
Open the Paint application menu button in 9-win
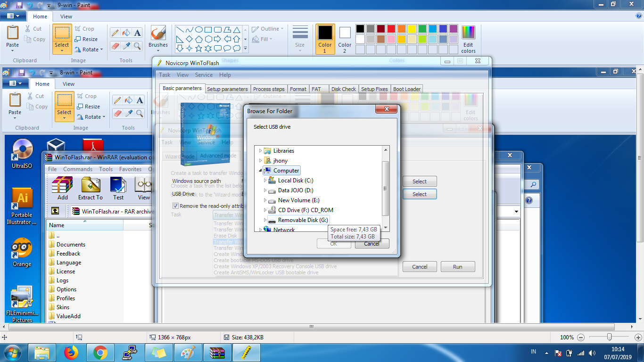tap(14, 16)
